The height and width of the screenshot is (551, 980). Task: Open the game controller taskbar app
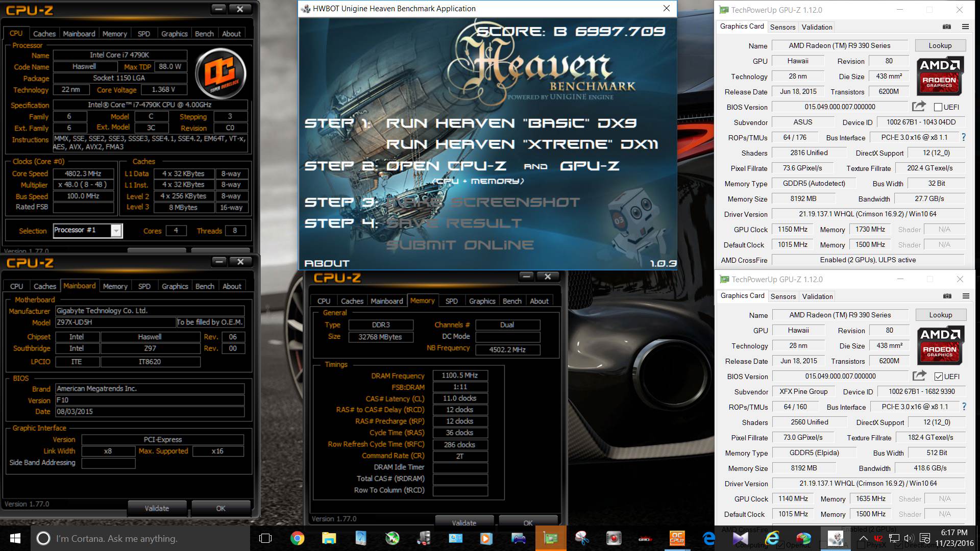point(519,538)
